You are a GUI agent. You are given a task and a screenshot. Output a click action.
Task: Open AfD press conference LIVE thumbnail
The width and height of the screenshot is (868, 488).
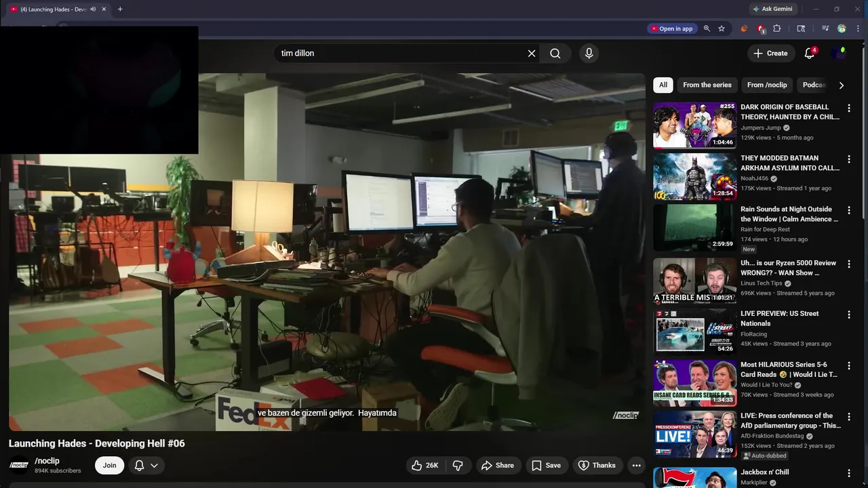pyautogui.click(x=694, y=434)
